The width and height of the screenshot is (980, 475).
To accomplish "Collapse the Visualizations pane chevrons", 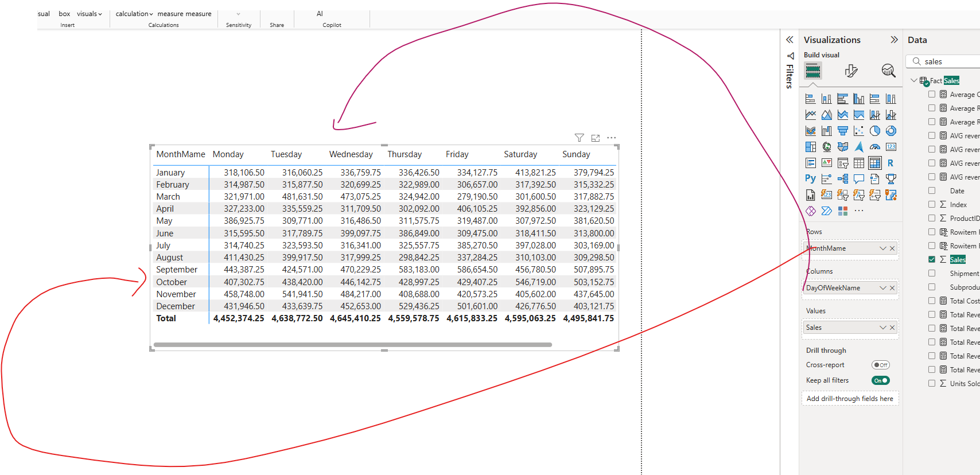I will click(x=894, y=40).
